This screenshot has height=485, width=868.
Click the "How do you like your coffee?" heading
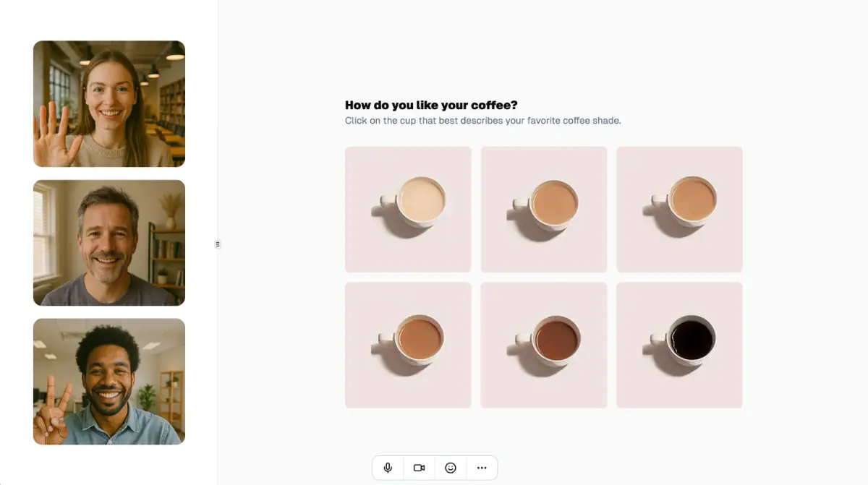(x=431, y=106)
